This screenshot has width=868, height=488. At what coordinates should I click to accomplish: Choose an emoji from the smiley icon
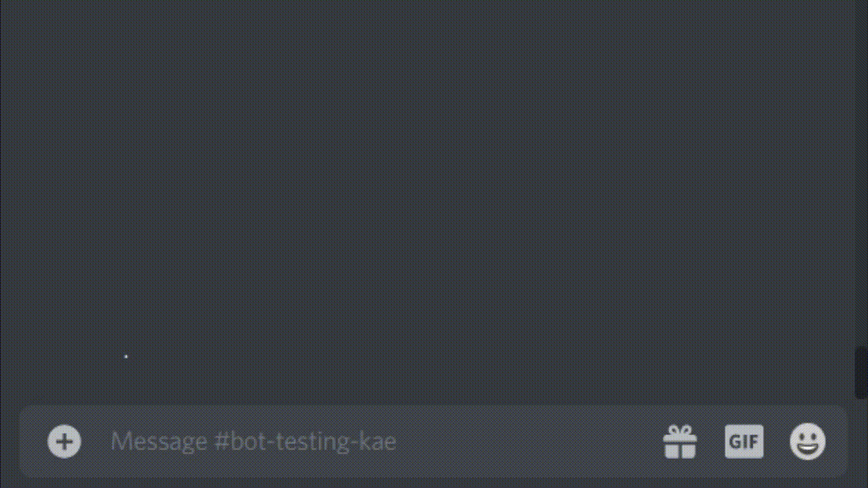pos(808,442)
